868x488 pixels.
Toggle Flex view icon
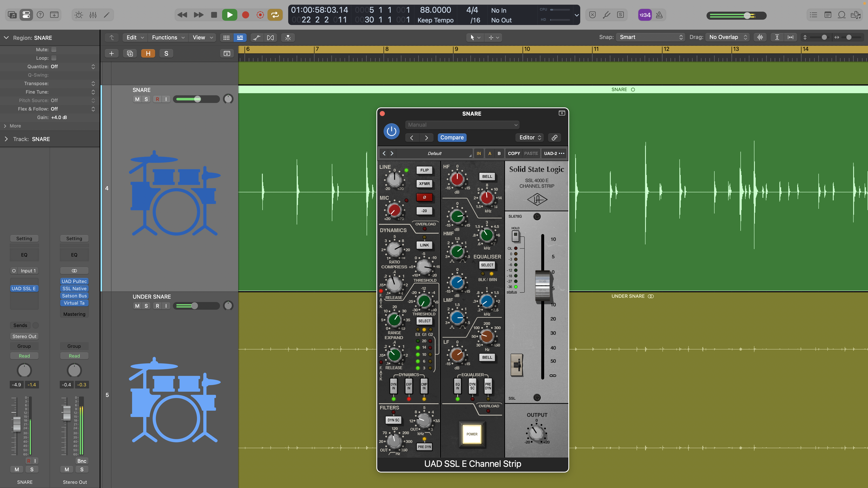[x=271, y=38]
